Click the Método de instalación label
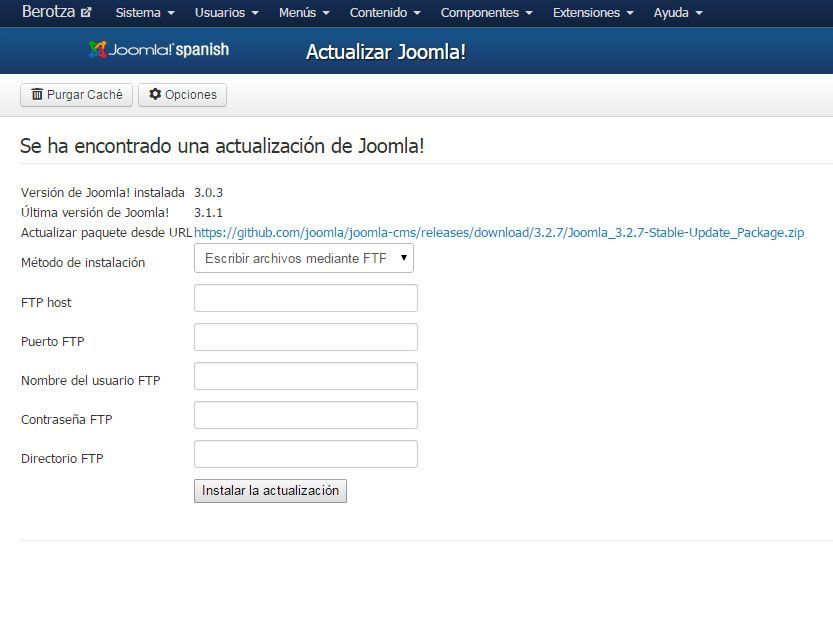The height and width of the screenshot is (619, 833). [x=83, y=262]
